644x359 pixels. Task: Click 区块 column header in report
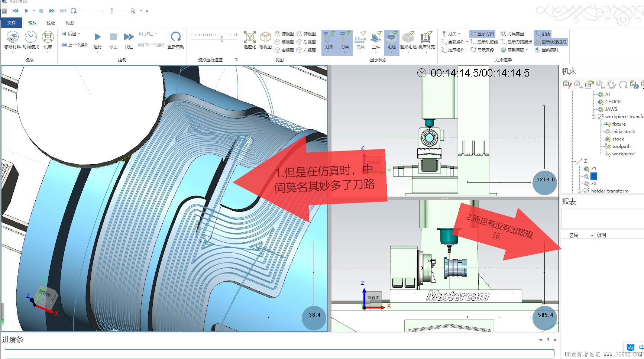click(x=573, y=235)
